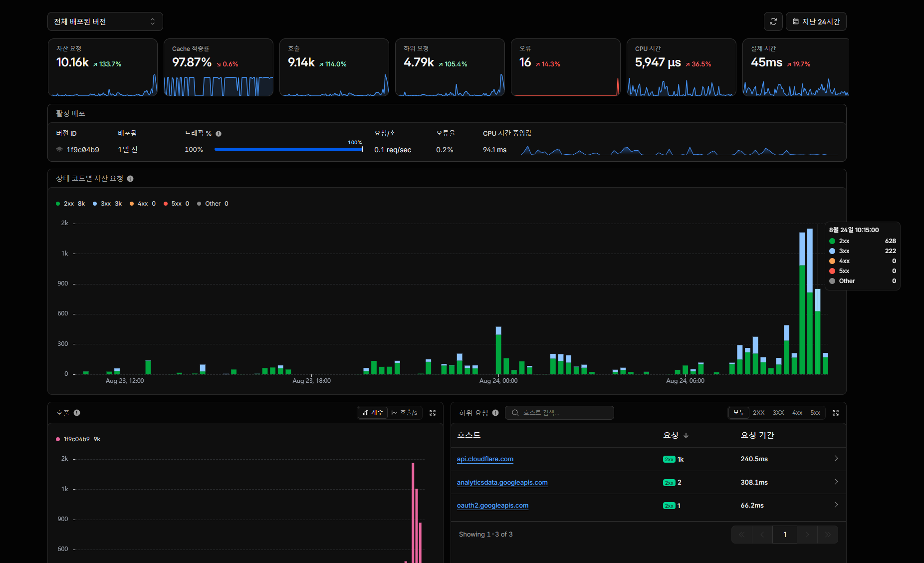Click the 100% traffic progress bar
Image resolution: width=924 pixels, height=563 pixels.
[288, 149]
